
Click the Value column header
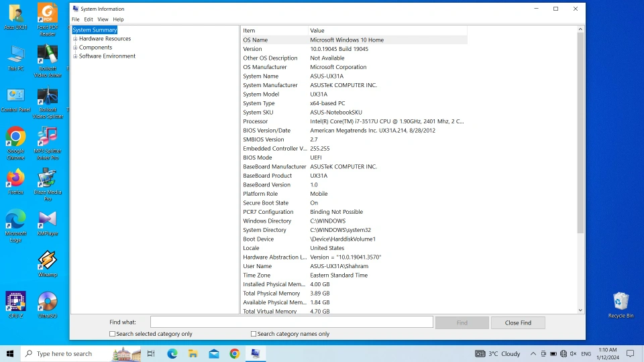coord(387,30)
